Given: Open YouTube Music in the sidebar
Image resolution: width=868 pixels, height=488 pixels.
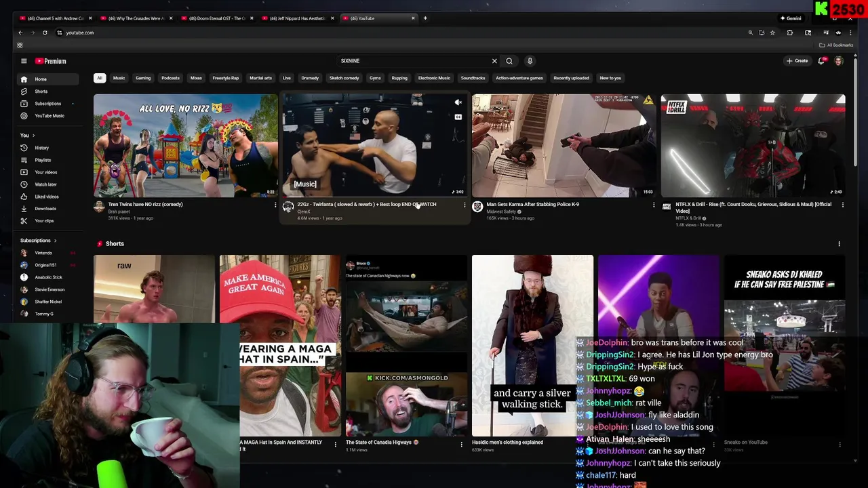Looking at the screenshot, I should (x=49, y=116).
